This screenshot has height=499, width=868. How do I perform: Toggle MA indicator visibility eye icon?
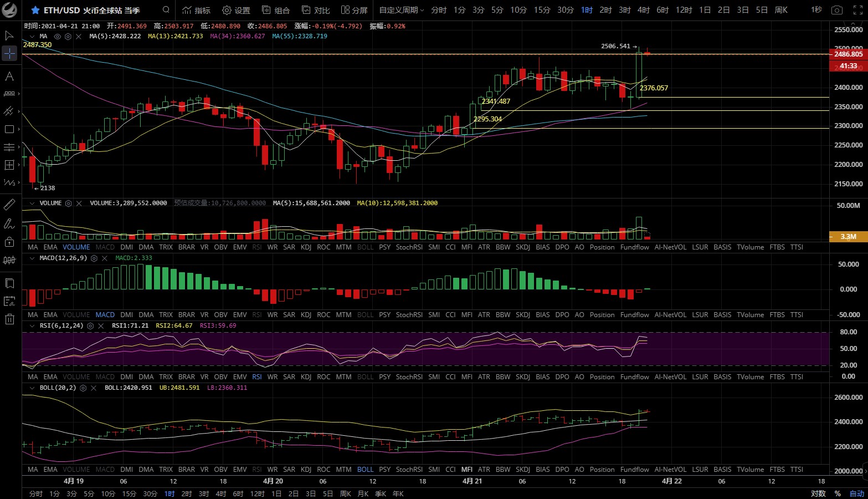point(57,36)
